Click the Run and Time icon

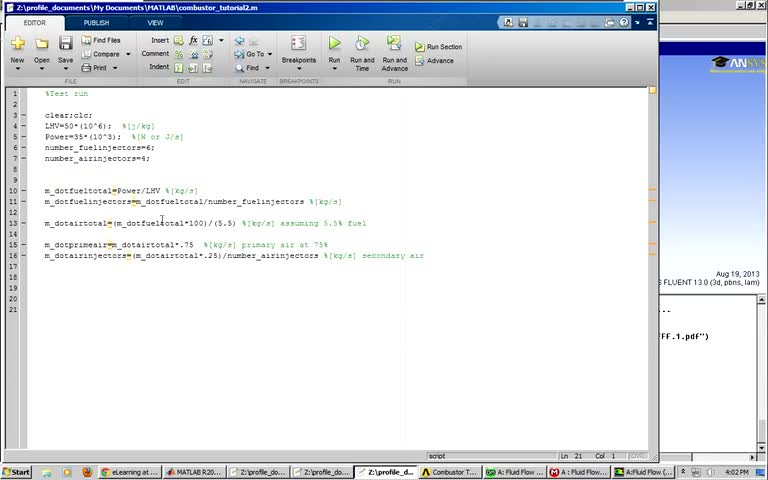[362, 43]
